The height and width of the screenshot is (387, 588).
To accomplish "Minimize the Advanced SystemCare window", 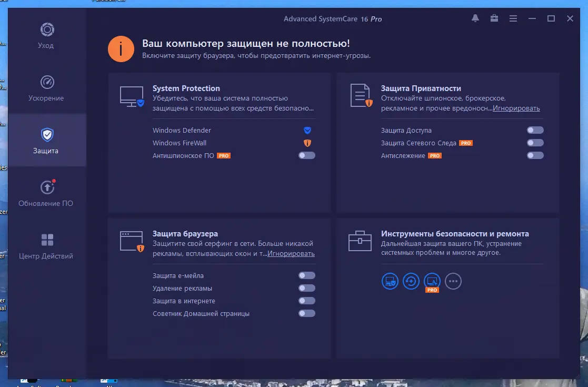I will point(532,18).
